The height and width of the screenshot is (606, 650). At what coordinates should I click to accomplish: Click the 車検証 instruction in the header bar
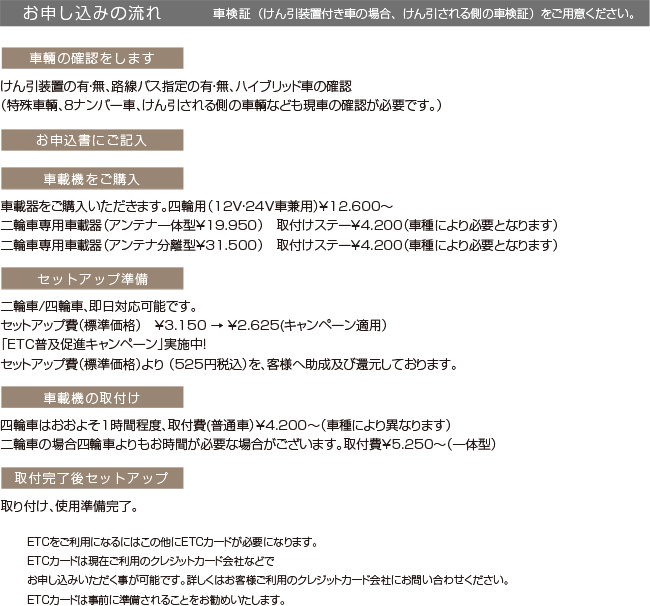424,14
